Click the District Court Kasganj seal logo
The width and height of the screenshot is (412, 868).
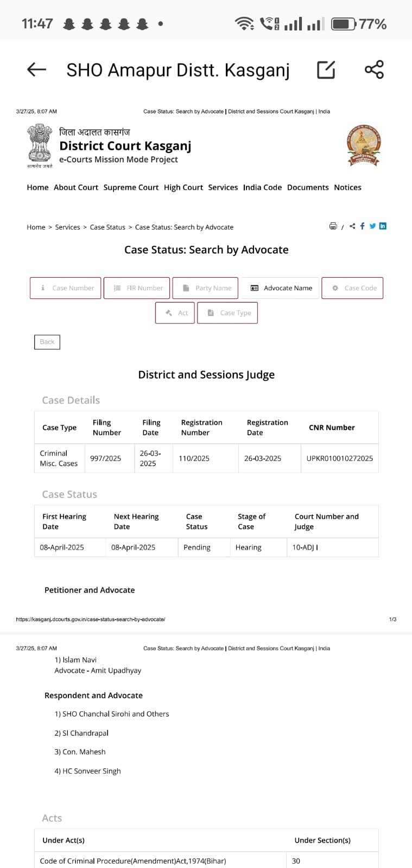pos(364,144)
